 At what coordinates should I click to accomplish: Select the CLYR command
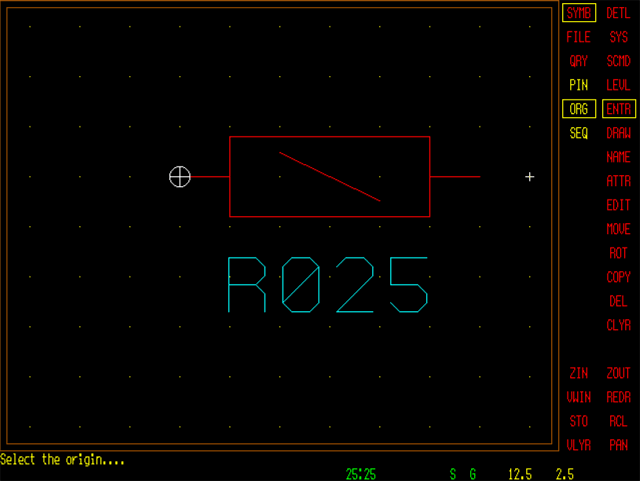618,325
